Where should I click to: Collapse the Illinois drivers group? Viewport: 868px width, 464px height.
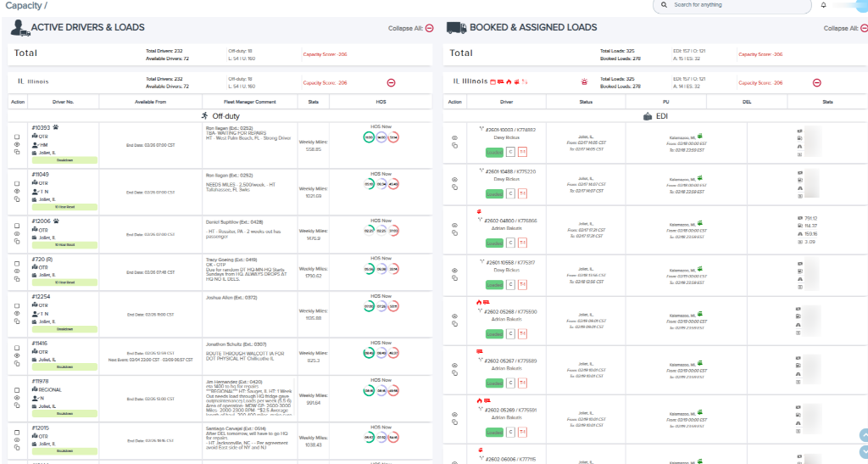[x=391, y=82]
